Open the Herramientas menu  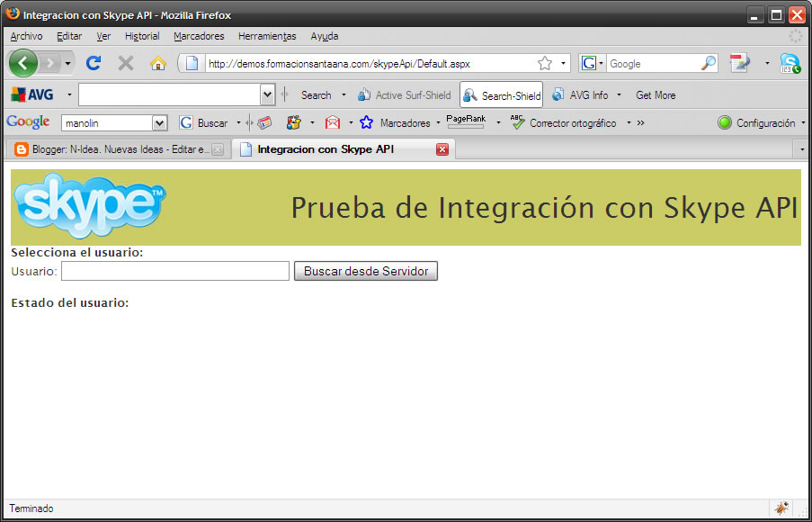pyautogui.click(x=267, y=36)
